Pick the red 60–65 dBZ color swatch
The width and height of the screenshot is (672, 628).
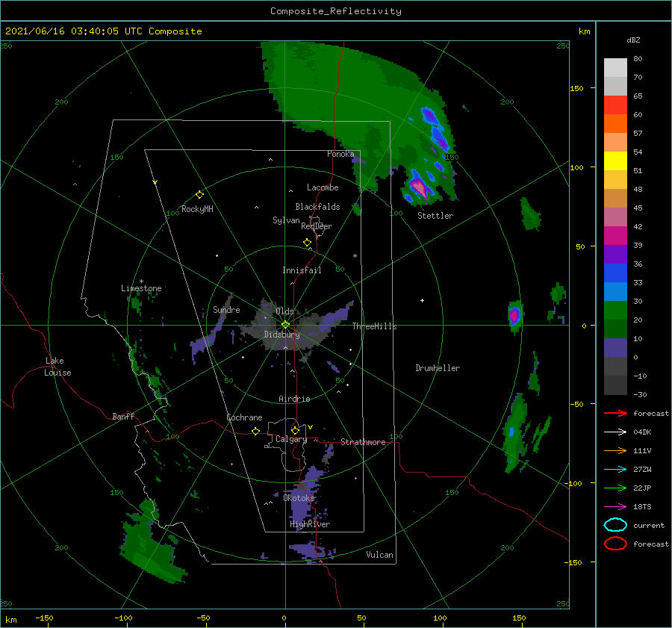(x=615, y=105)
